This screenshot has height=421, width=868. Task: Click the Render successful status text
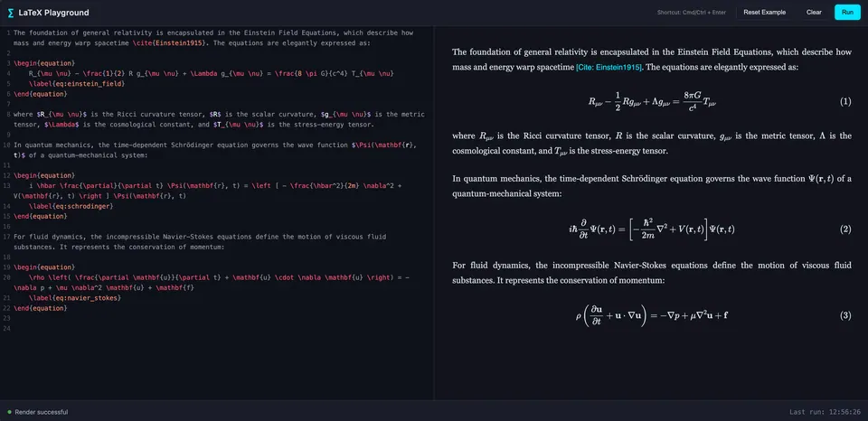coord(42,412)
